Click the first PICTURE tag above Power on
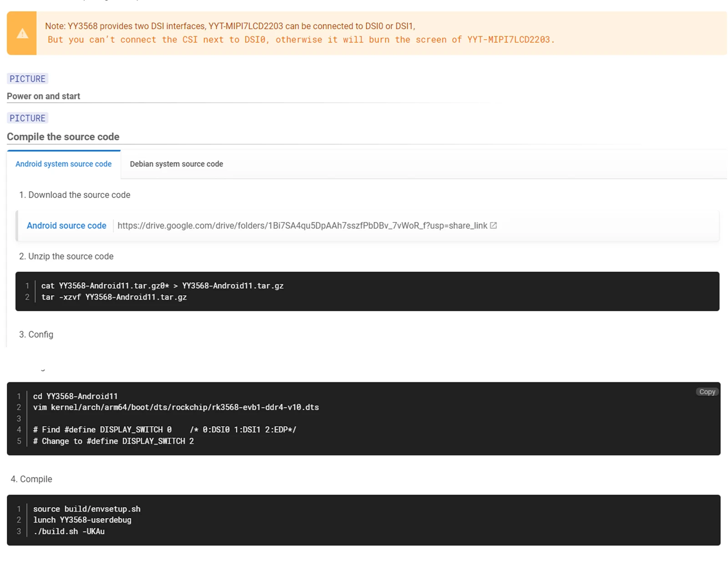This screenshot has height=562, width=728. (x=27, y=79)
